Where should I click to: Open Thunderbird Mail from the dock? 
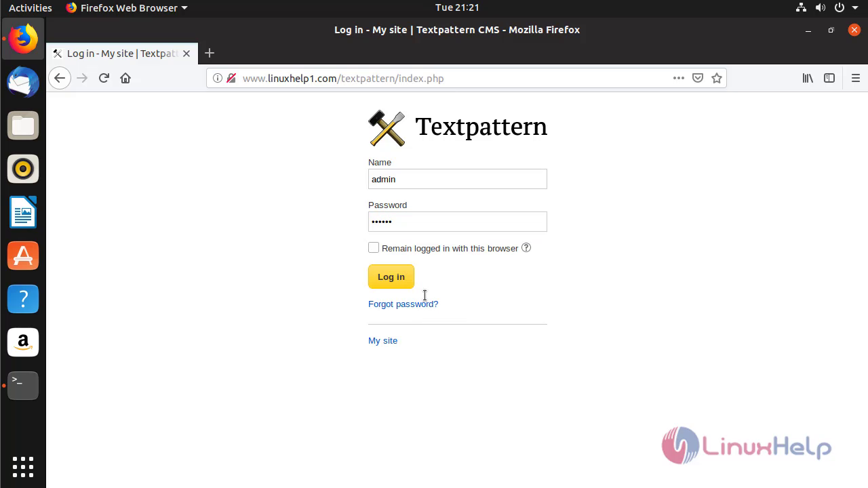[x=23, y=82]
